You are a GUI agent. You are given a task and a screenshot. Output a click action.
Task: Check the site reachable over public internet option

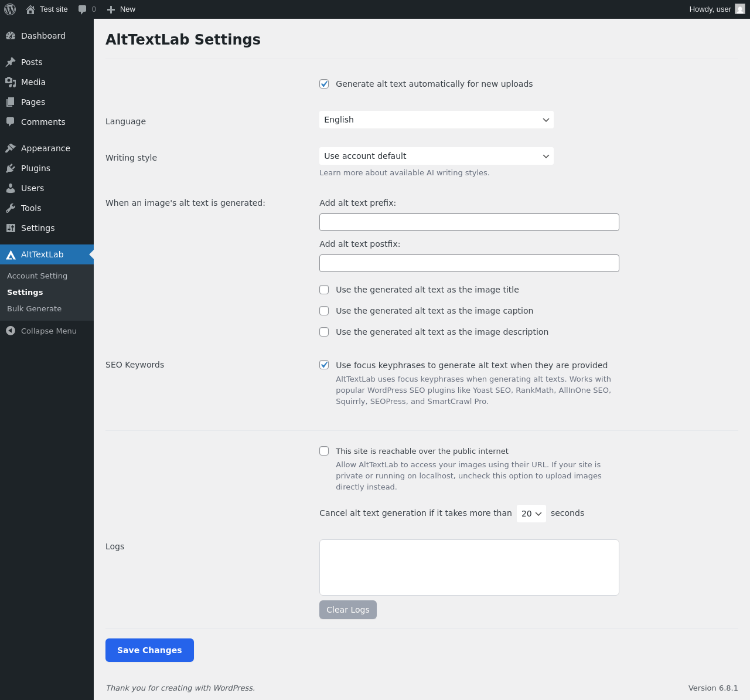(324, 451)
